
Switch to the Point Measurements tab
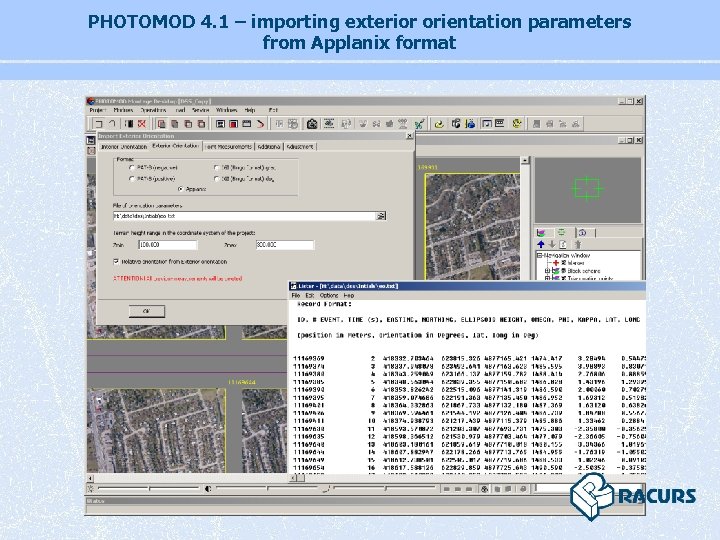pos(228,146)
